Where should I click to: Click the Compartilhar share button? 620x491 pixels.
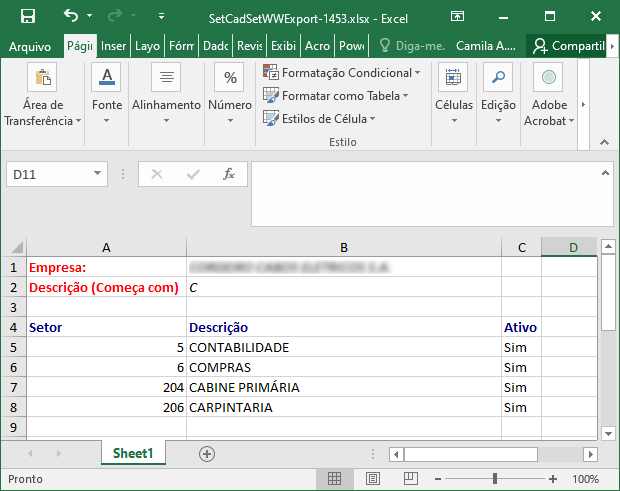568,46
